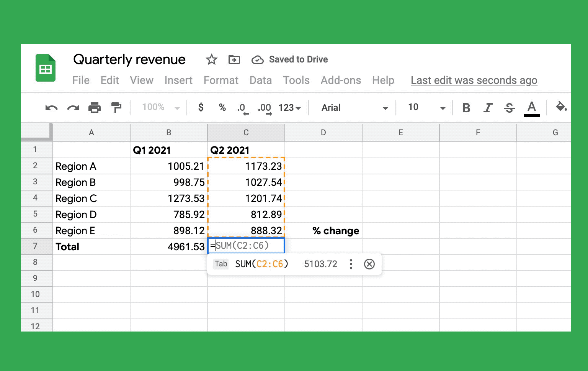Select column E header
588x371 pixels.
point(401,133)
